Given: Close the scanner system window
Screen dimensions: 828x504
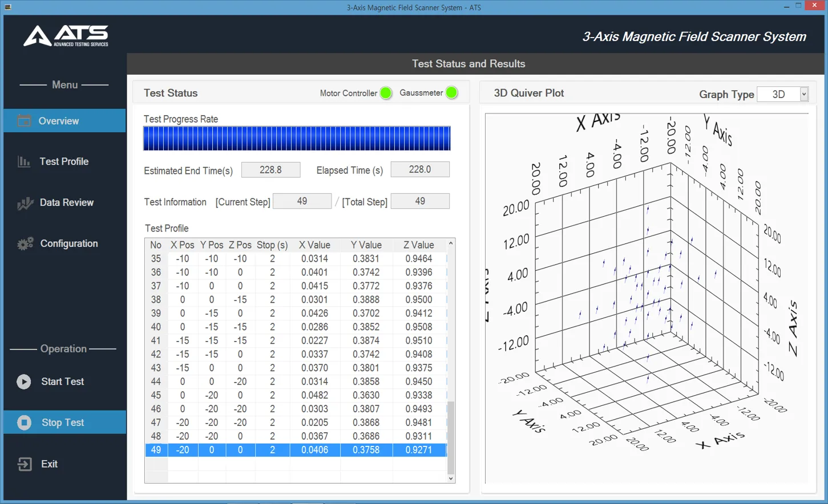Looking at the screenshot, I should click(815, 6).
